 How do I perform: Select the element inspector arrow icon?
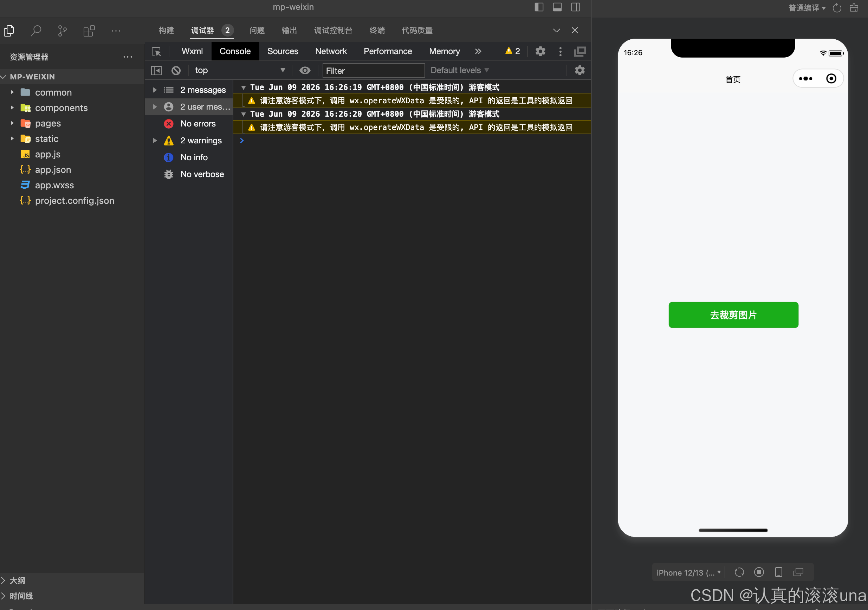[x=156, y=51]
